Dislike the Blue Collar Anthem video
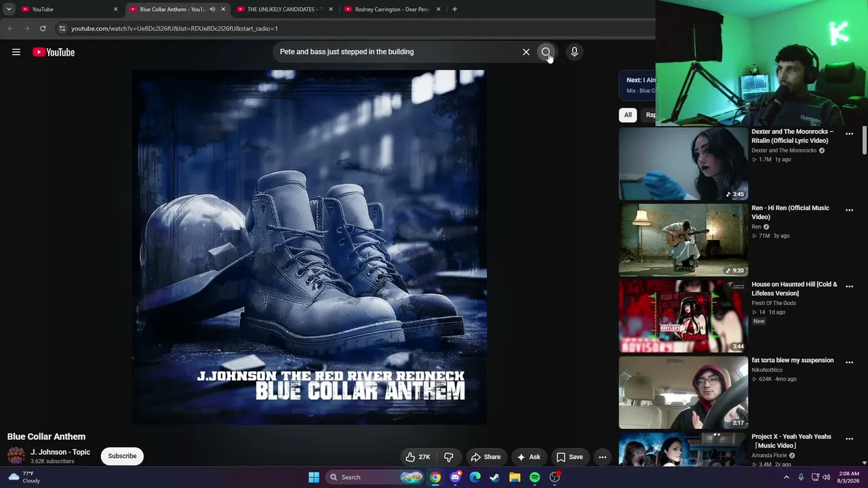 pos(448,457)
